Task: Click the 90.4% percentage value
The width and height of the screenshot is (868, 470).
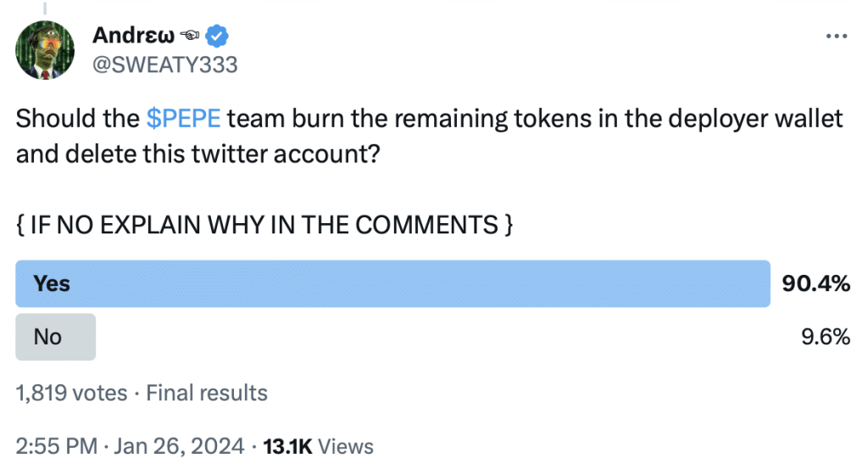Action: coord(816,283)
